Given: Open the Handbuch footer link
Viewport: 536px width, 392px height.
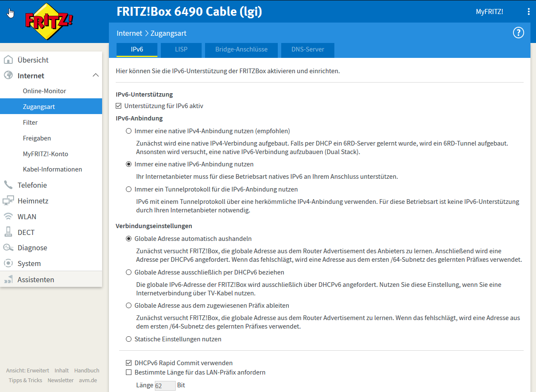Looking at the screenshot, I should point(87,371).
